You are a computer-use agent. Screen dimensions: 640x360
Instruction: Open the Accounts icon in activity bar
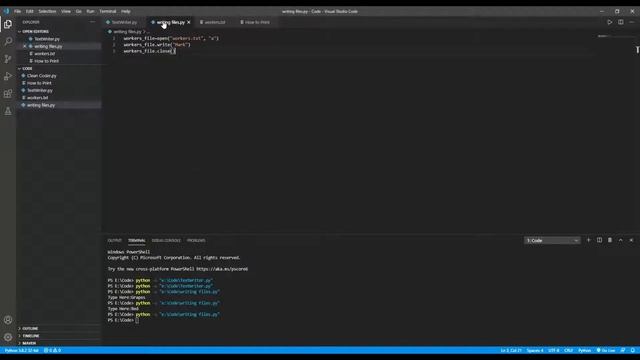(x=8, y=320)
